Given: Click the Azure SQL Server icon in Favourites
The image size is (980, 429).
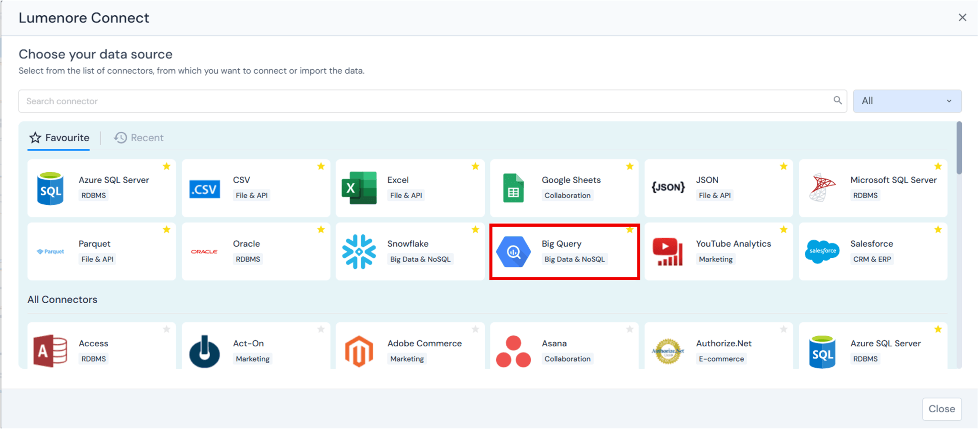Looking at the screenshot, I should pyautogui.click(x=50, y=188).
